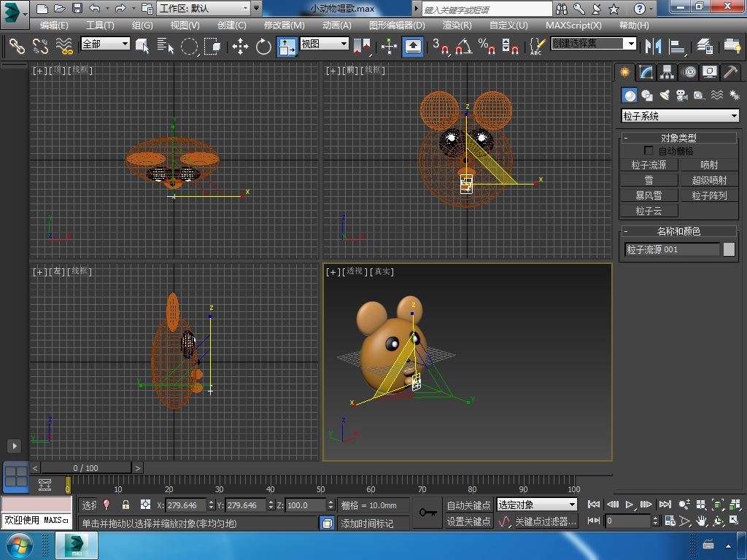Viewport: 747px width, 560px height.
Task: Click the 超级喷射 button
Action: pos(708,180)
